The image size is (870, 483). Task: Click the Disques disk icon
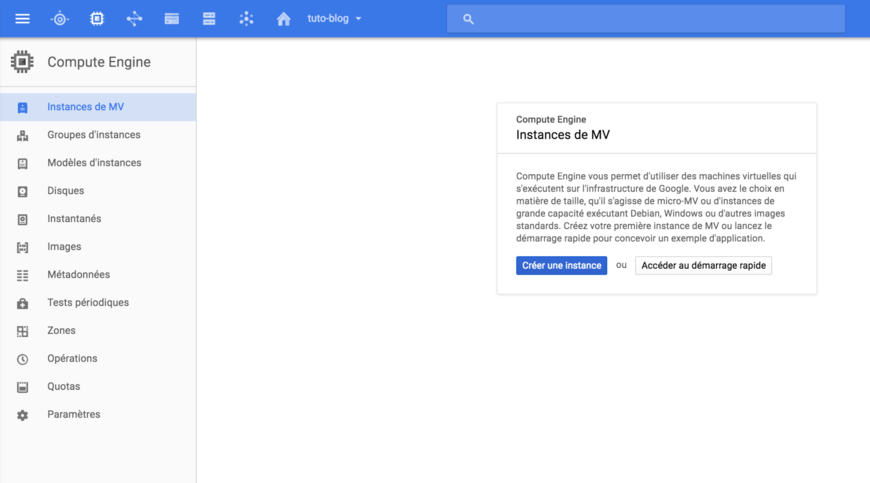pyautogui.click(x=22, y=191)
